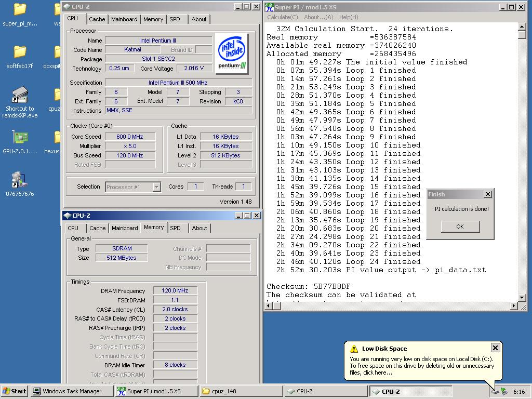This screenshot has width=532, height=399.
Task: Click the Code Name value Katmai
Action: click(x=132, y=49)
